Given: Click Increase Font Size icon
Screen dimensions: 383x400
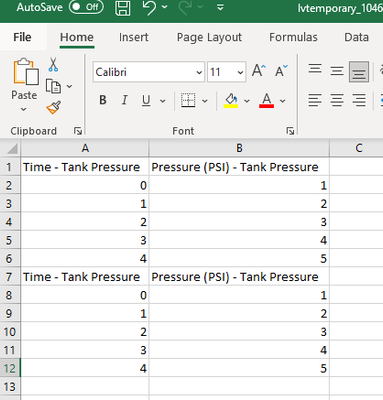Looking at the screenshot, I should click(x=259, y=71).
